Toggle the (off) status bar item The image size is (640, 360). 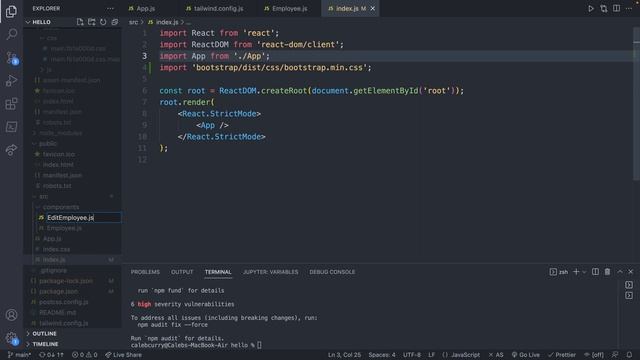coord(594,355)
